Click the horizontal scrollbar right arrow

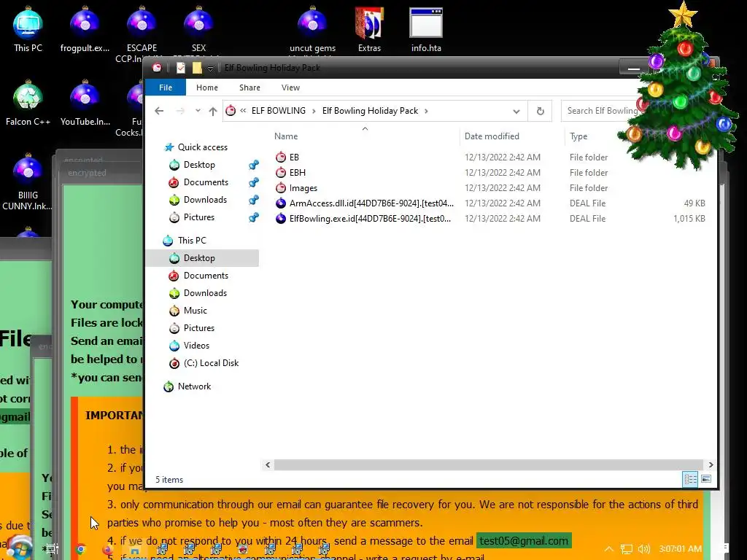tap(711, 464)
